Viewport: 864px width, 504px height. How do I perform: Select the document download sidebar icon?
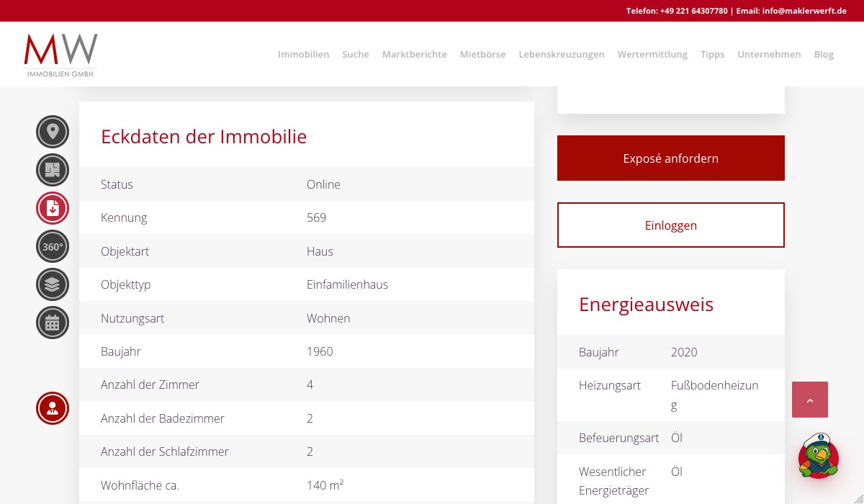[53, 208]
